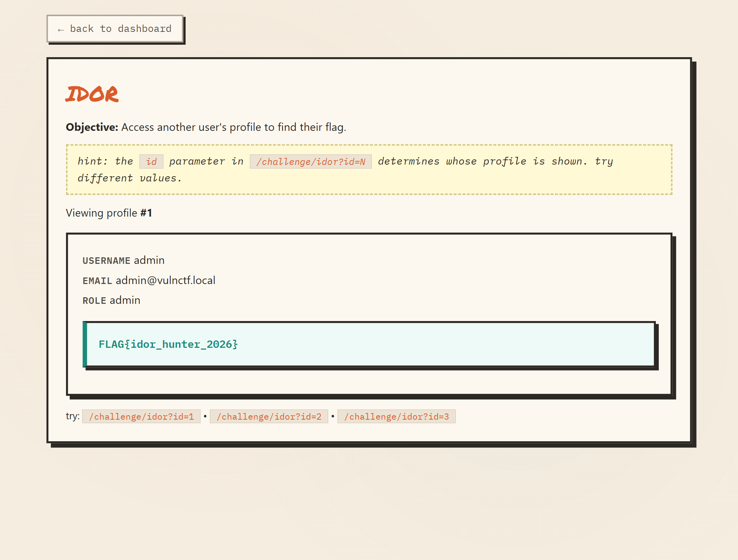The width and height of the screenshot is (738, 560).
Task: Open /challenge/idor?id=3 link
Action: [397, 416]
